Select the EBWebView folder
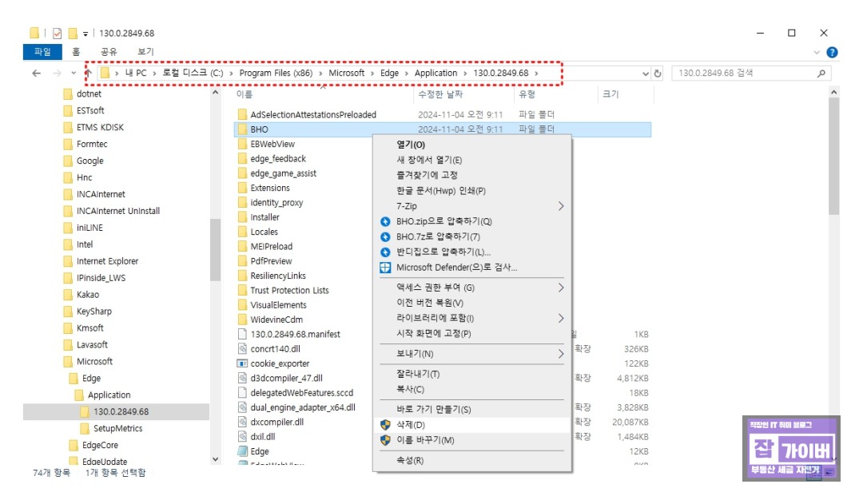 pyautogui.click(x=272, y=144)
